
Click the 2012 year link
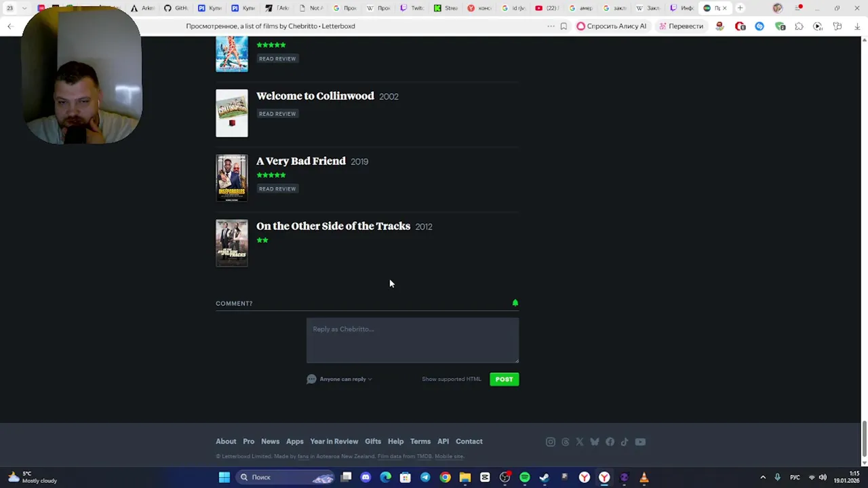click(x=424, y=226)
